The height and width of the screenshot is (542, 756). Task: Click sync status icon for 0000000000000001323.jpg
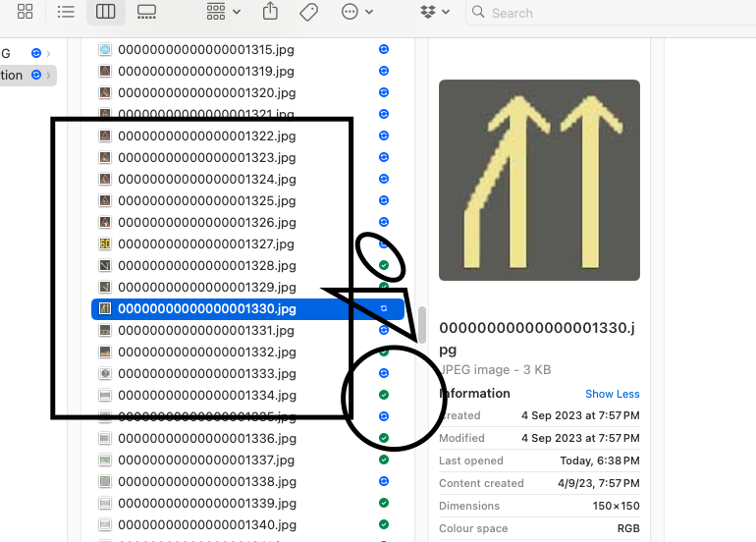384,157
